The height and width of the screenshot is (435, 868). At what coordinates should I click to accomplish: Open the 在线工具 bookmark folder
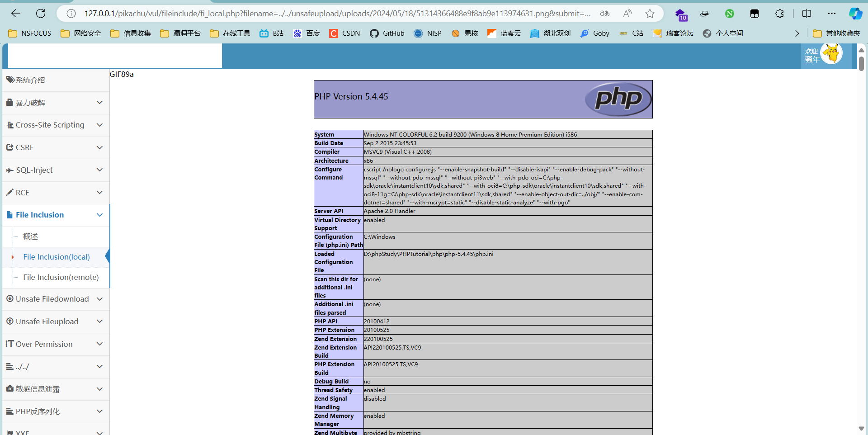[x=230, y=33]
